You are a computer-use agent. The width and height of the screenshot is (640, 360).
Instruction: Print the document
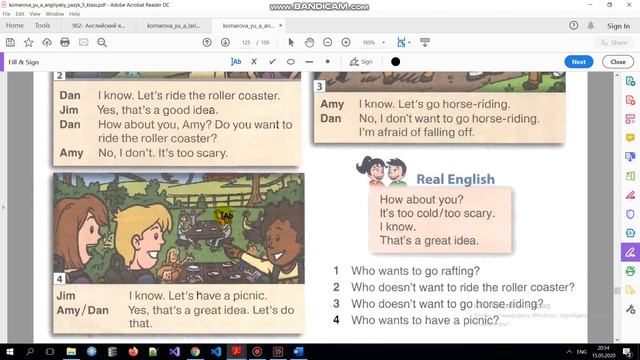pos(65,42)
